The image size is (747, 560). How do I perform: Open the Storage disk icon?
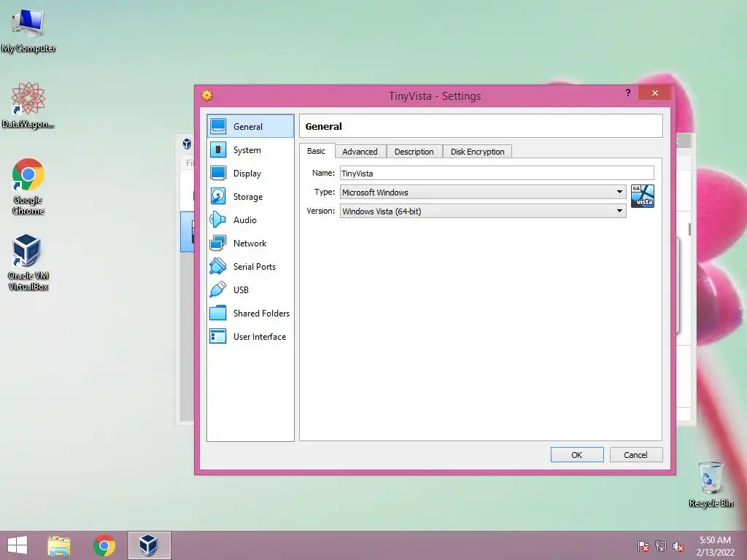click(218, 196)
